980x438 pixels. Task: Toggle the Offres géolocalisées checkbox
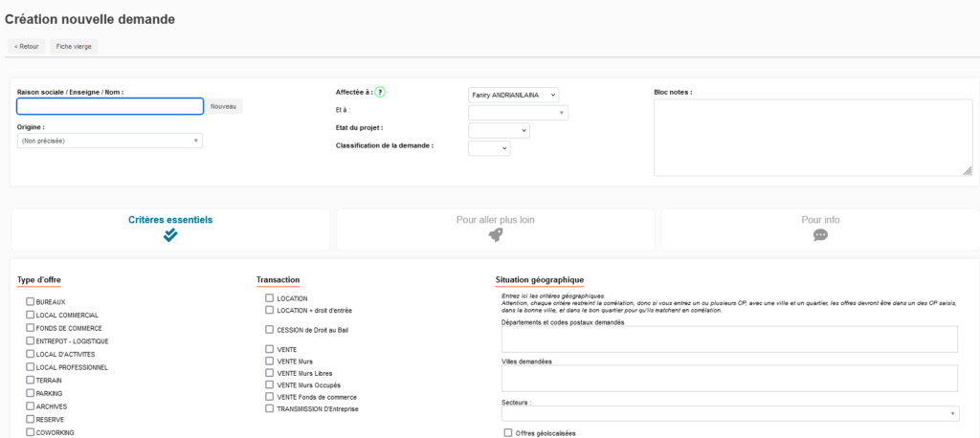tap(508, 432)
